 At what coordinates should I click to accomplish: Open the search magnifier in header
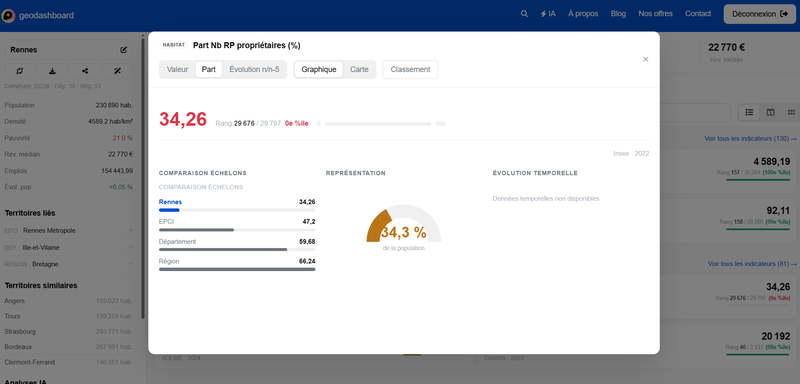coord(524,14)
